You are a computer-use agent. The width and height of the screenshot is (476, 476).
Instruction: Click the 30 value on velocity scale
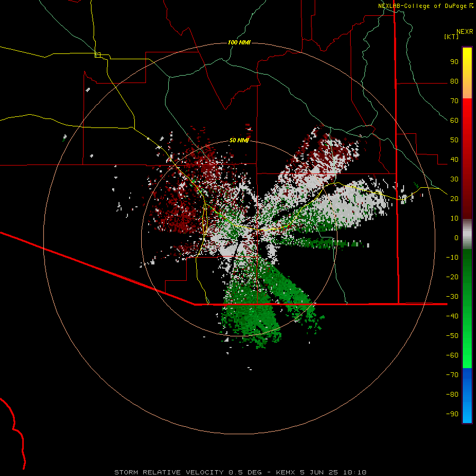(454, 179)
